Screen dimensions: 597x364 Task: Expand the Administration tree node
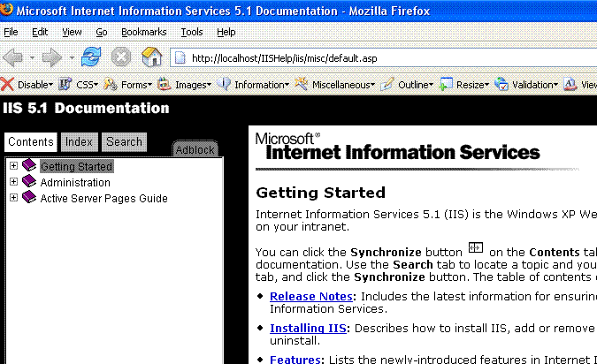[x=13, y=182]
